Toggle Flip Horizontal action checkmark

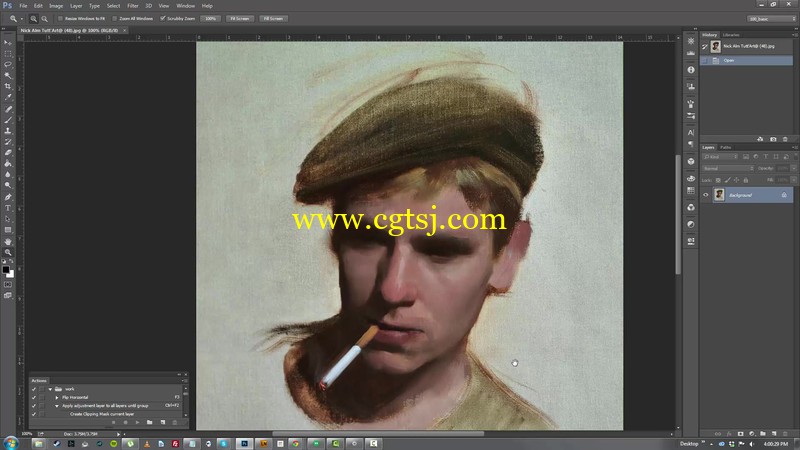click(34, 397)
